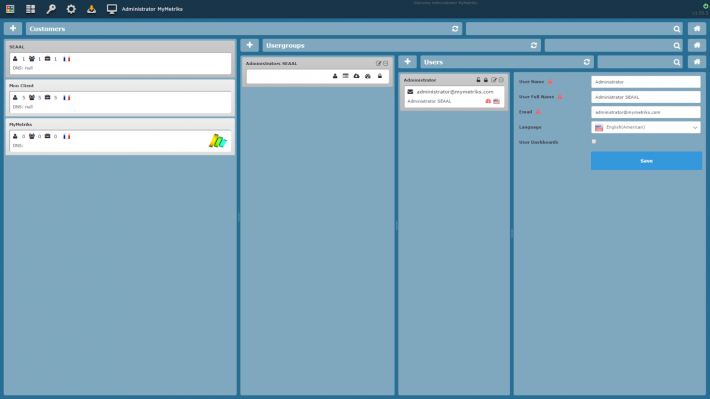Open the gear settings in top toolbar

click(71, 9)
